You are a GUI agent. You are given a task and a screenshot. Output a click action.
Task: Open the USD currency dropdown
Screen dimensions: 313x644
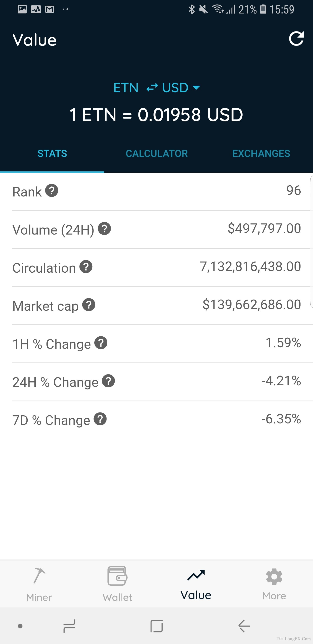point(181,87)
